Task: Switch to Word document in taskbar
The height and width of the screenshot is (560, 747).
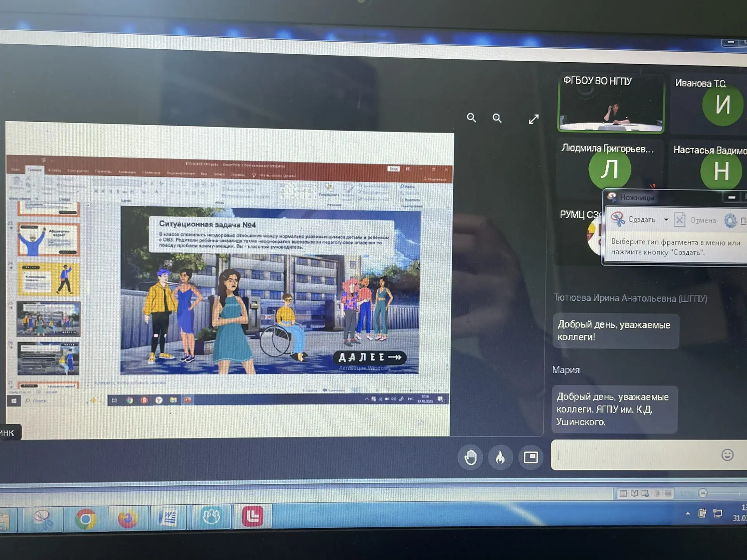Action: 168,518
